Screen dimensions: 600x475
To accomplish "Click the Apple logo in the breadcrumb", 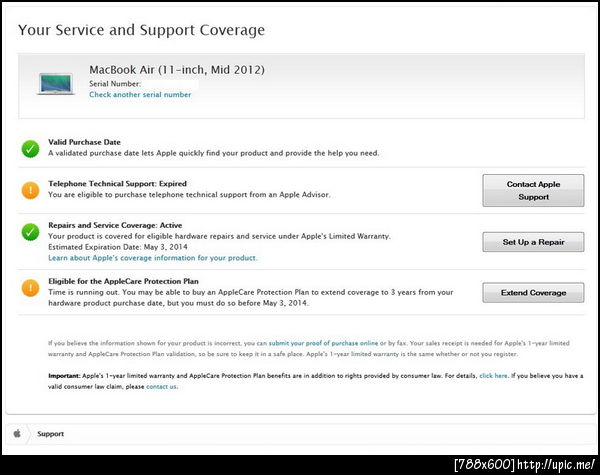I will click(17, 434).
